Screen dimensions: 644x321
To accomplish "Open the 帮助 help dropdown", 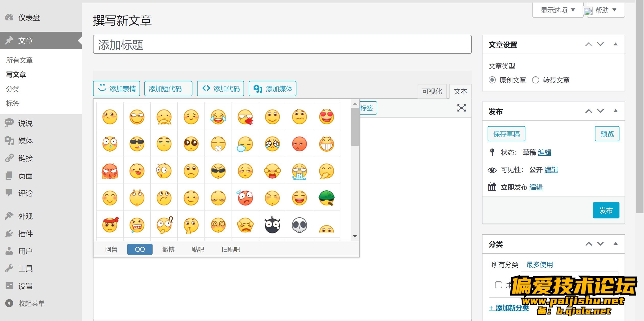I will (606, 10).
